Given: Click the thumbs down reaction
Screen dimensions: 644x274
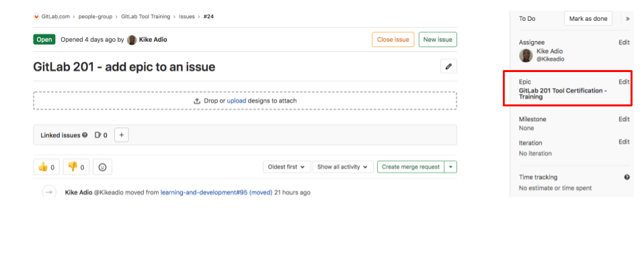Looking at the screenshot, I should tap(76, 167).
